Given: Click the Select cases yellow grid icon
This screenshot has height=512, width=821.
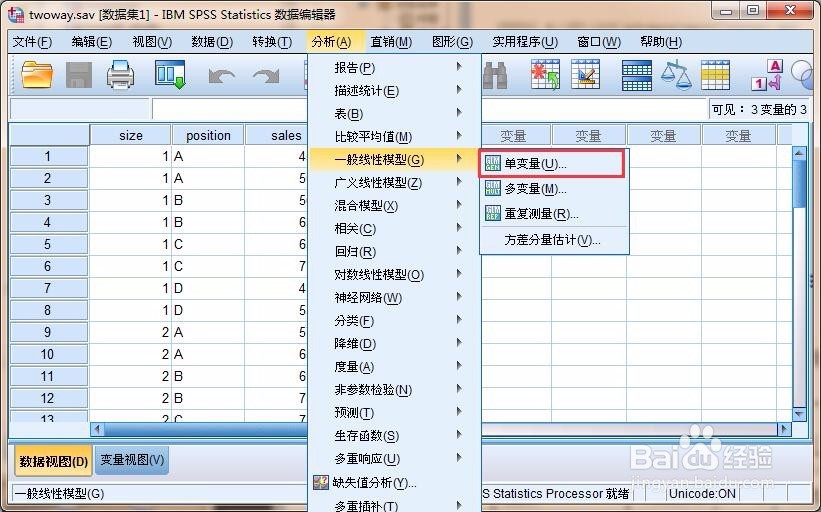Looking at the screenshot, I should pyautogui.click(x=715, y=75).
